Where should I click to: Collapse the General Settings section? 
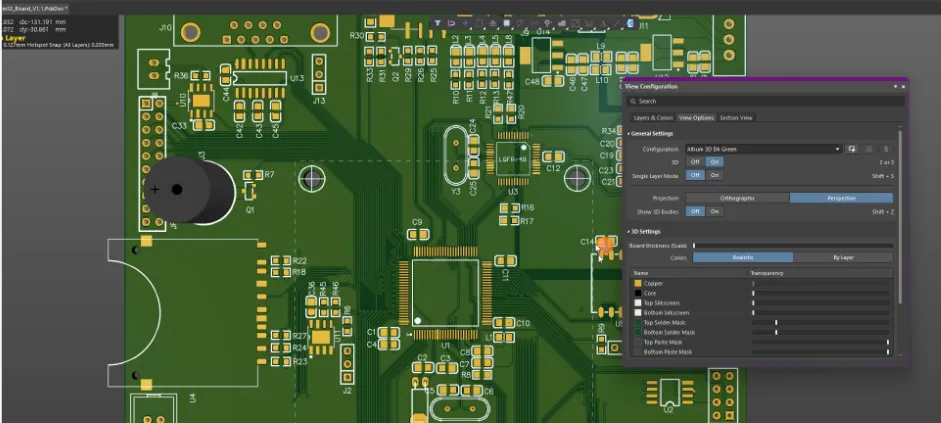tap(629, 134)
